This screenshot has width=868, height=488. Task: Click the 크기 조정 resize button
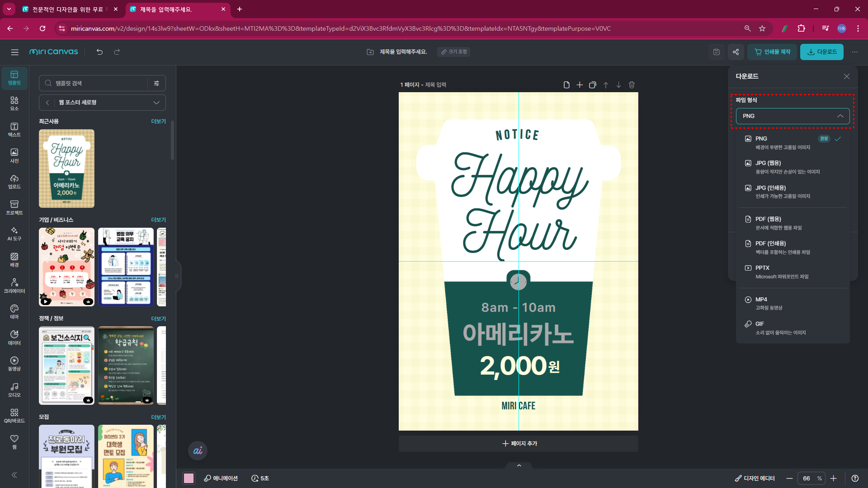(454, 52)
